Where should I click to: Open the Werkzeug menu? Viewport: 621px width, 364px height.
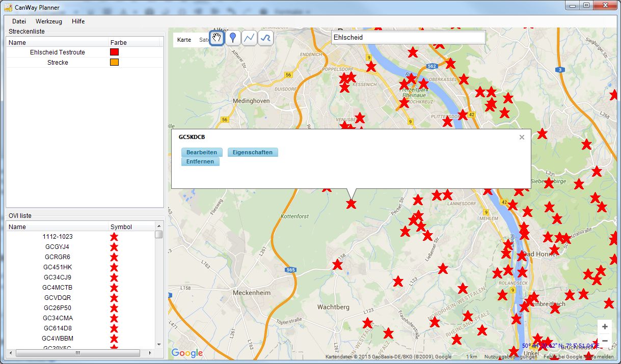point(49,21)
